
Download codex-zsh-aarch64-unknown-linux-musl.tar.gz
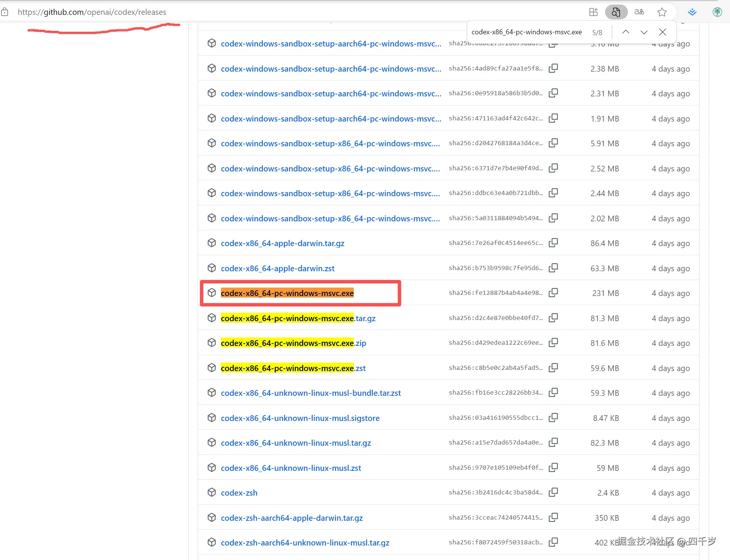coord(305,542)
